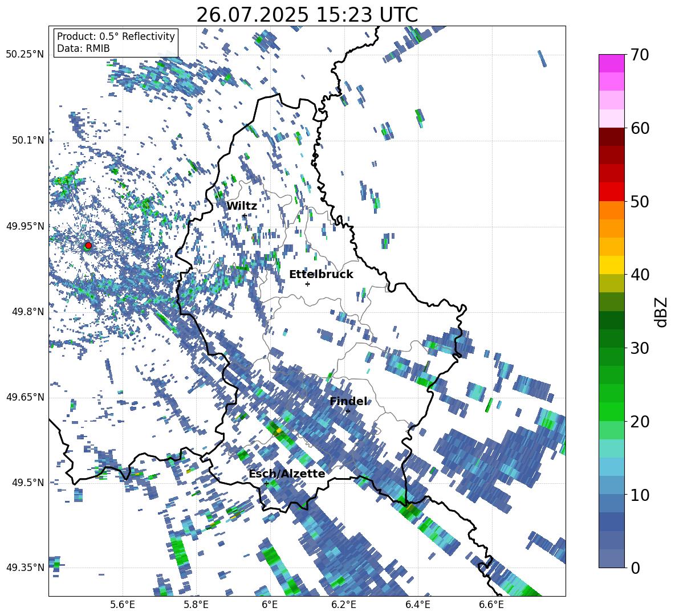The image size is (675, 616).
Task: Click the Wiltz city label
Action: point(242,206)
